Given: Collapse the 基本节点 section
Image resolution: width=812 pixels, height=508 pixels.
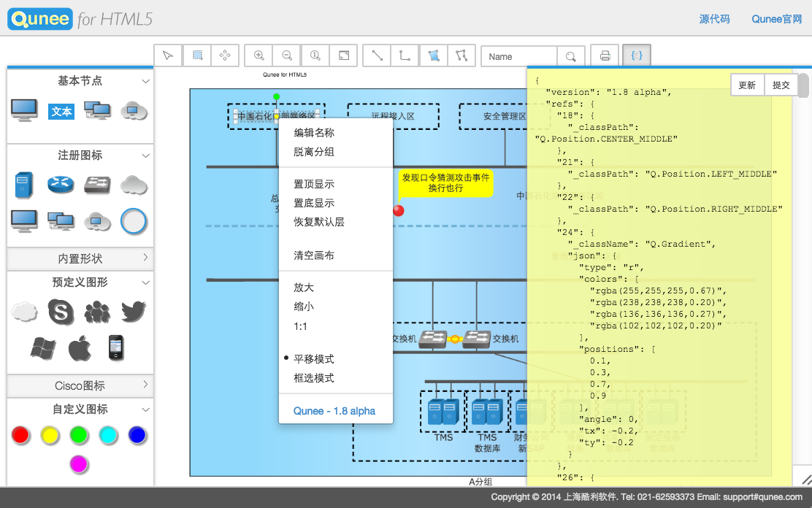Looking at the screenshot, I should [x=145, y=81].
